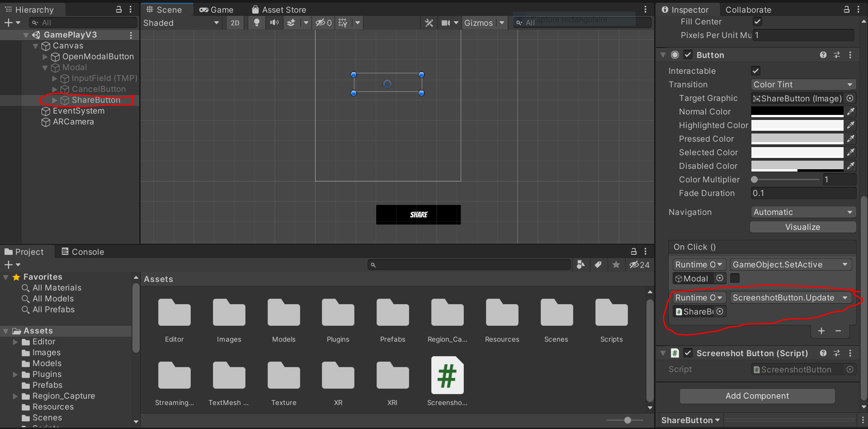Switch to the Console tab

point(83,252)
